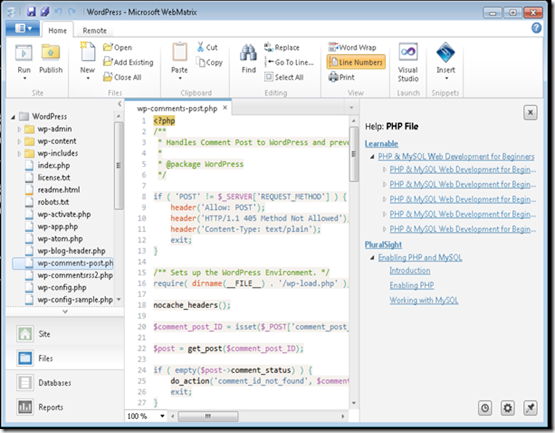Copy selection with the Copy button
Image resolution: width=555 pixels, height=433 pixels.
coord(210,62)
